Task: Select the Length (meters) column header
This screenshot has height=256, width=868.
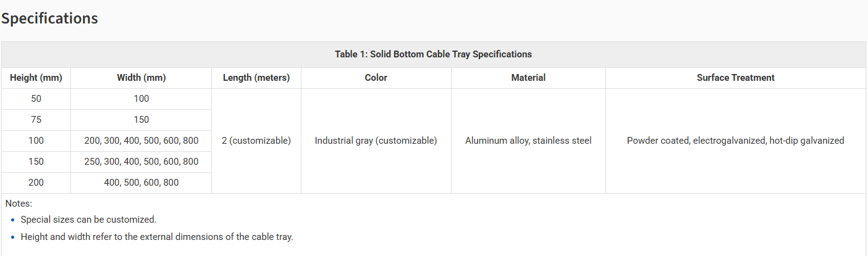Action: 256,78
